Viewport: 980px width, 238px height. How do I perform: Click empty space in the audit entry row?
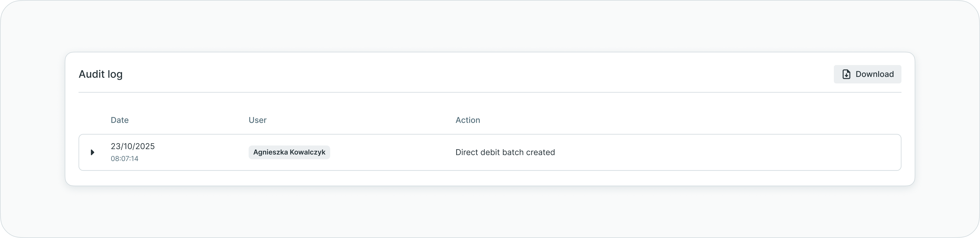(x=723, y=152)
